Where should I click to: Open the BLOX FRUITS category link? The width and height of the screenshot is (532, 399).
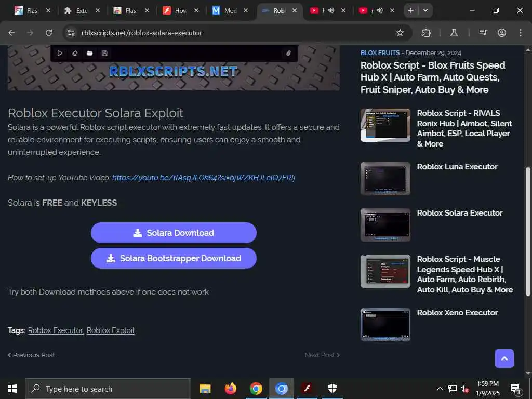[380, 53]
